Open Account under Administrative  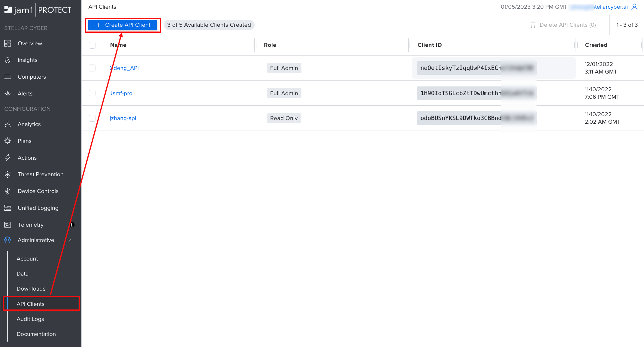27,259
